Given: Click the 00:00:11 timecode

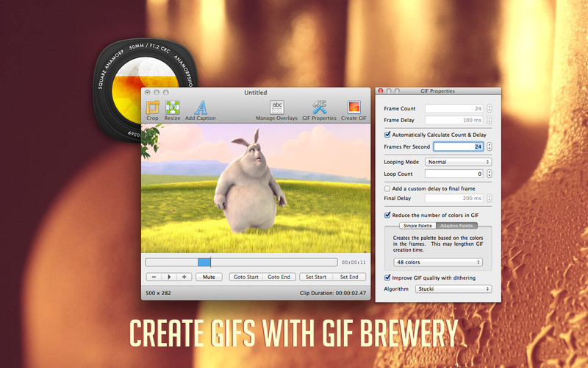Looking at the screenshot, I should [354, 263].
